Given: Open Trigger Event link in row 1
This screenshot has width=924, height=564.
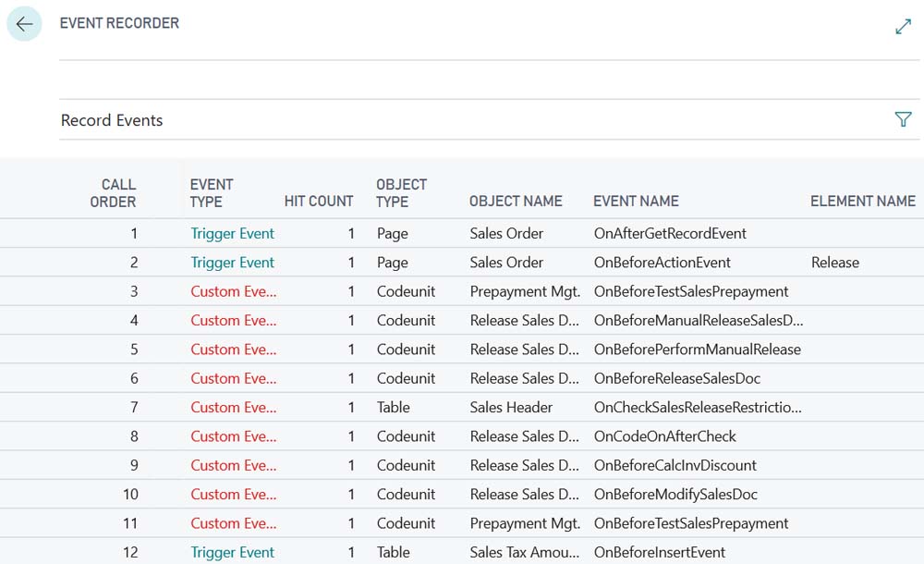Looking at the screenshot, I should [x=232, y=234].
